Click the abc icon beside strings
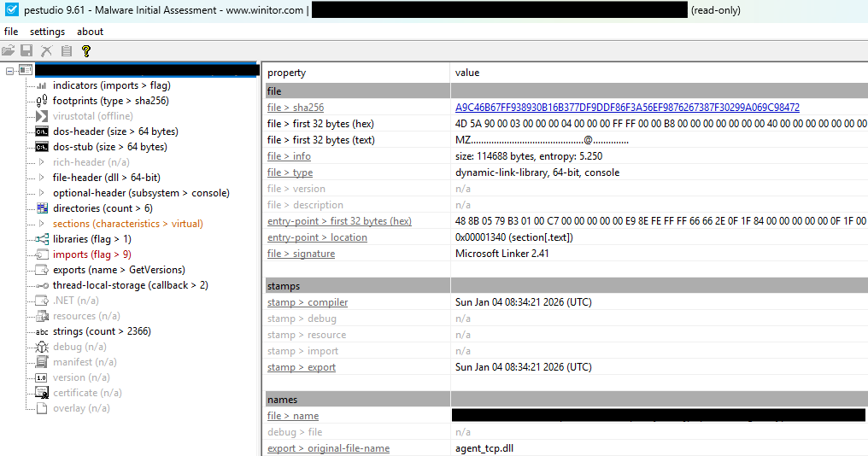The width and height of the screenshot is (868, 456). (42, 331)
